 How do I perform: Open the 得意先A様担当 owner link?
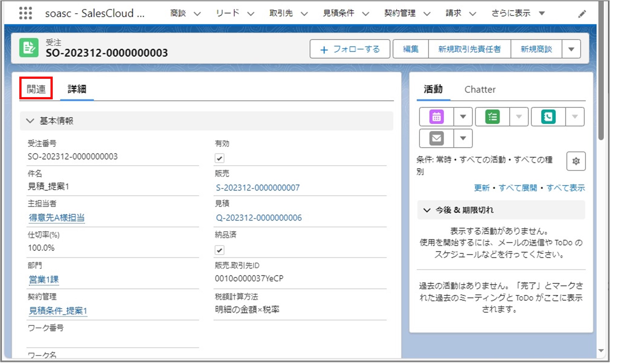[56, 218]
